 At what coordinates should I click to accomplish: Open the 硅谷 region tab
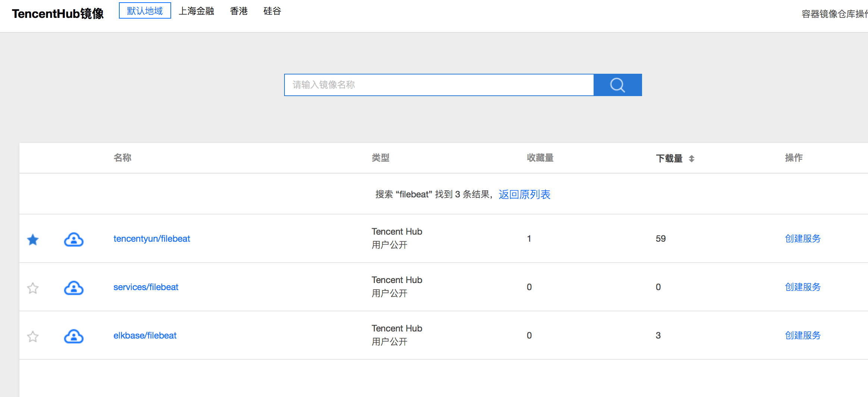click(272, 11)
